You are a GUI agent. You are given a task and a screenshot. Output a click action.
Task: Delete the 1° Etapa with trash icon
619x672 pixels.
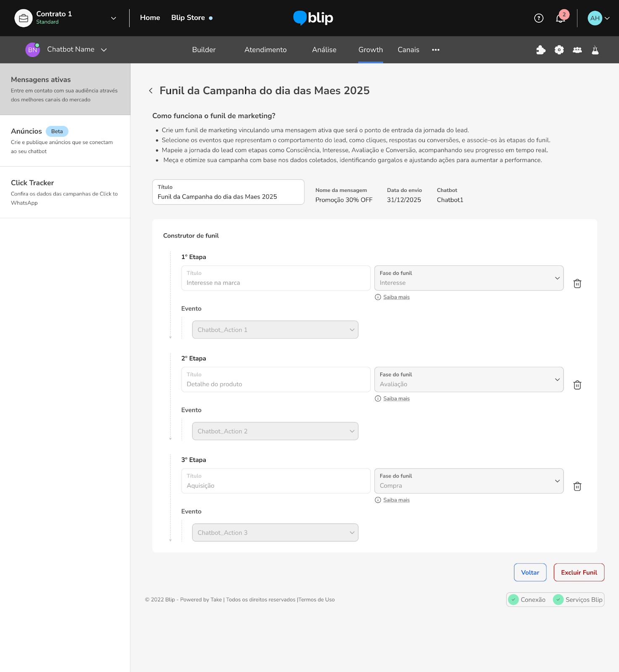click(577, 284)
